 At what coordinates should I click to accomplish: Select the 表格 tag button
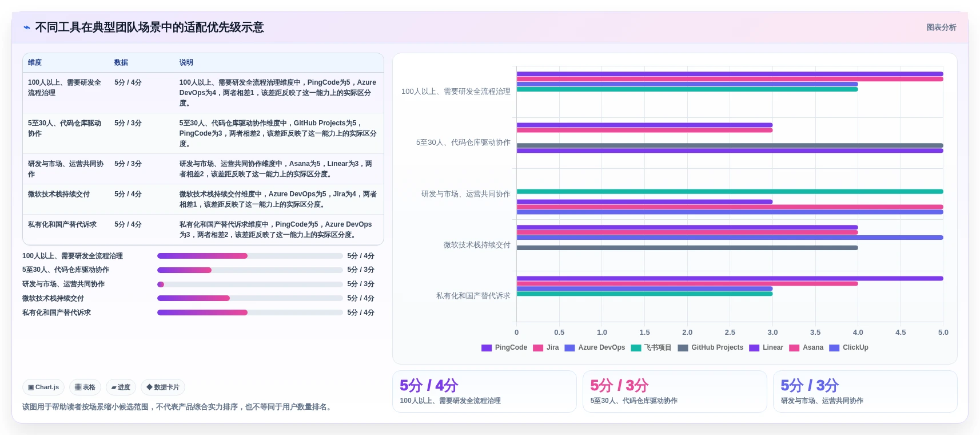click(85, 387)
